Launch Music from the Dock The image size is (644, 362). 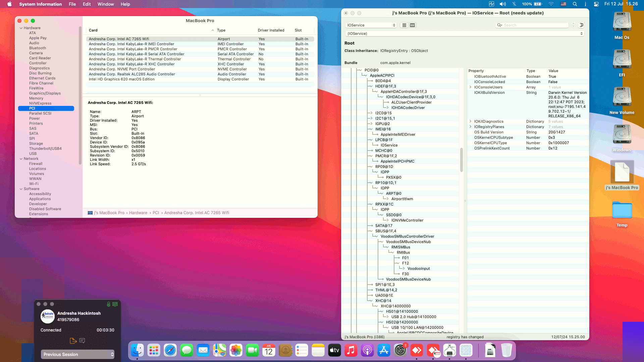[x=351, y=351]
